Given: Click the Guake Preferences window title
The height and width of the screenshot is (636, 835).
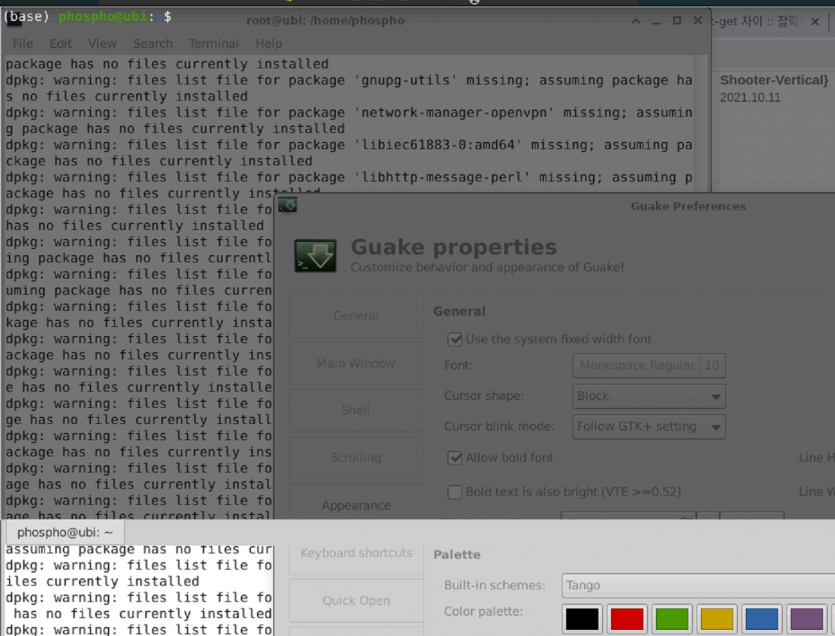Looking at the screenshot, I should pos(688,206).
